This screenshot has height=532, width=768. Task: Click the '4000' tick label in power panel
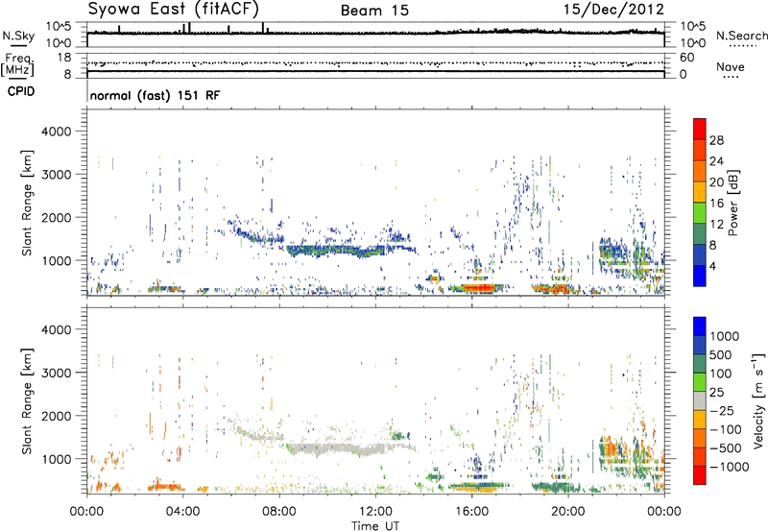(x=56, y=132)
